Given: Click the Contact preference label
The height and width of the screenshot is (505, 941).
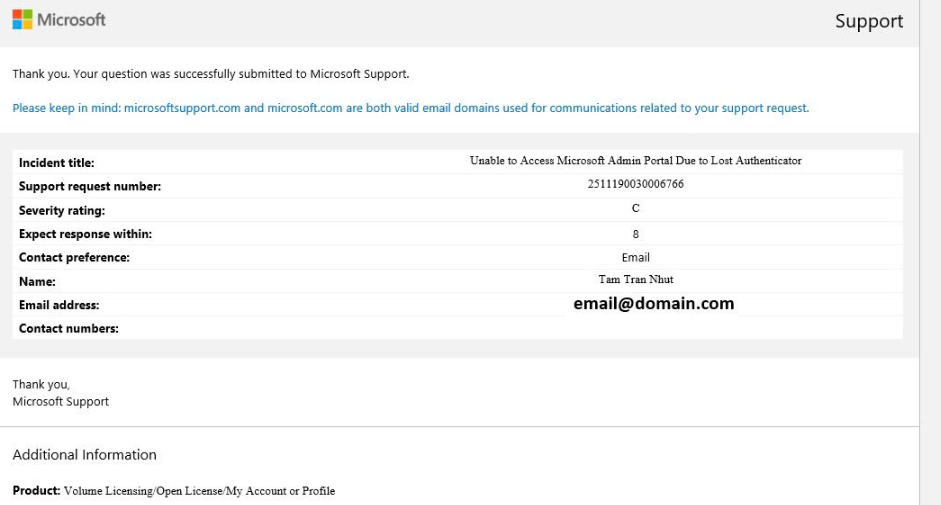Looking at the screenshot, I should 74,257.
